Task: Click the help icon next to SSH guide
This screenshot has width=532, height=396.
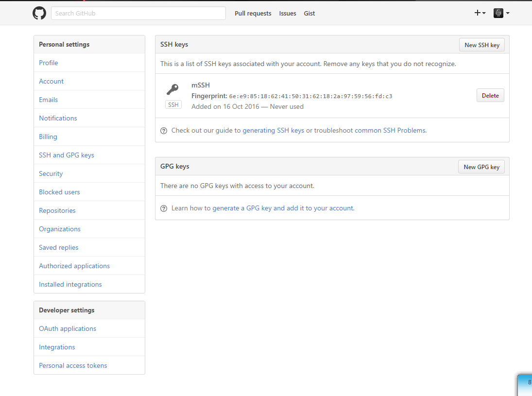Action: coord(164,130)
